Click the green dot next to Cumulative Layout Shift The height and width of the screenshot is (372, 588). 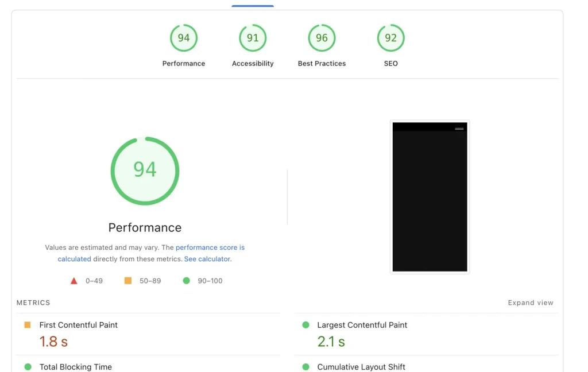(x=305, y=367)
